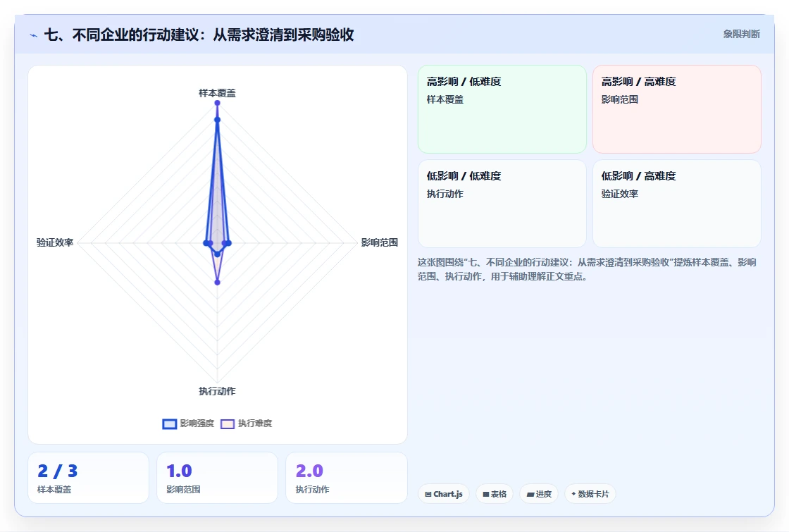Open the 2.0 执行动作 stat card
The width and height of the screenshot is (789, 532).
(346, 478)
